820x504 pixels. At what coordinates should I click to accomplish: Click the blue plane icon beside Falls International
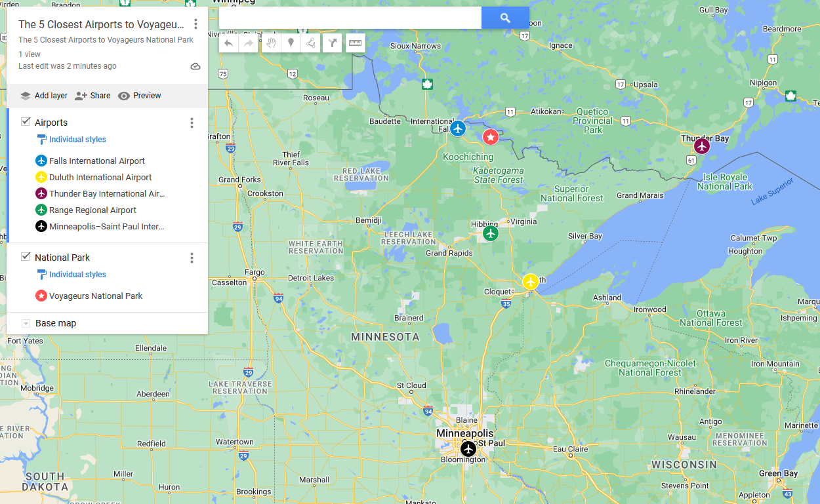pos(41,161)
